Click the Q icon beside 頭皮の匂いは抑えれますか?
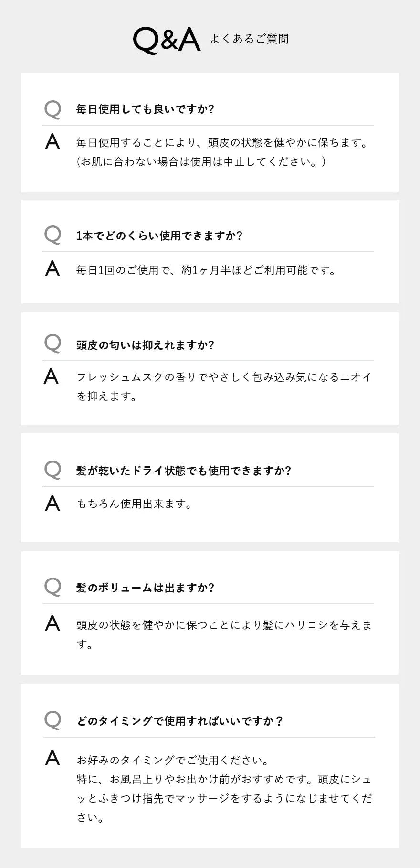420x868 pixels. click(52, 343)
